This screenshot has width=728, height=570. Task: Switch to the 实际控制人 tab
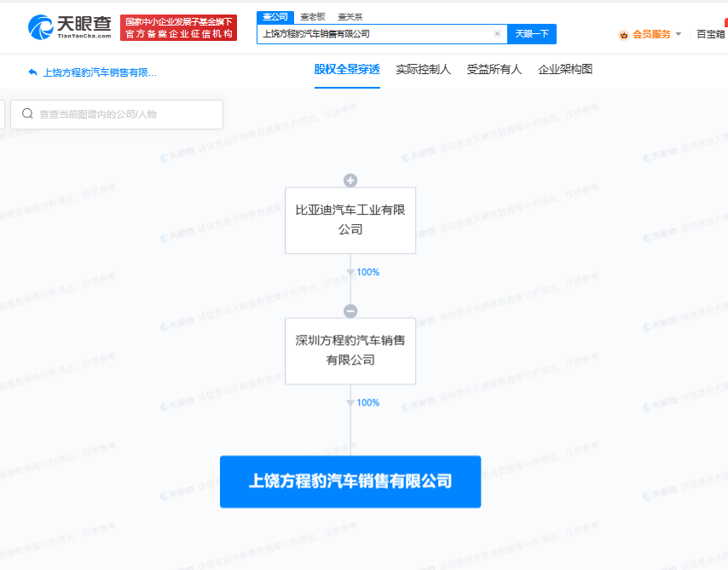click(x=423, y=70)
